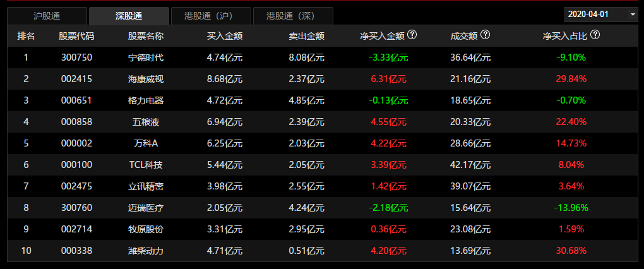Select stock code 300760
The width and height of the screenshot is (644, 269).
pyautogui.click(x=76, y=208)
